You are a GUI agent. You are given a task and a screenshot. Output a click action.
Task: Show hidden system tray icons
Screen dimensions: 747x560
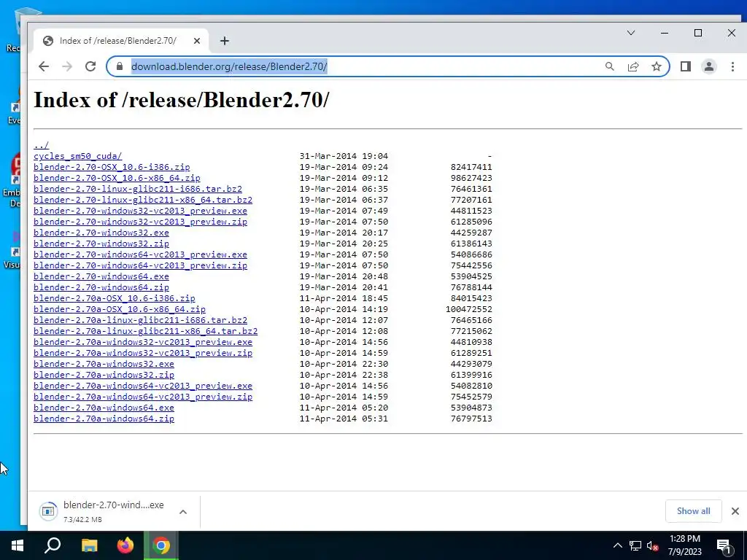point(617,545)
